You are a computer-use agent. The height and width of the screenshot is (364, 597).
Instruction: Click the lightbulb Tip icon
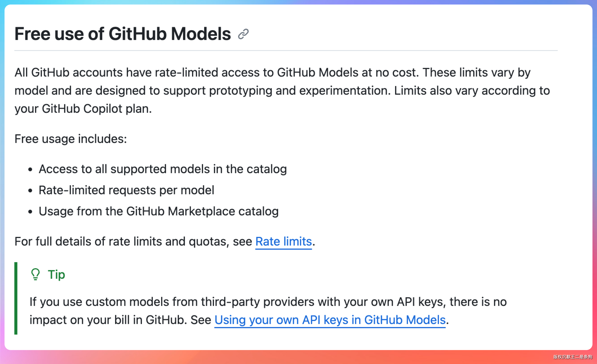pos(35,274)
